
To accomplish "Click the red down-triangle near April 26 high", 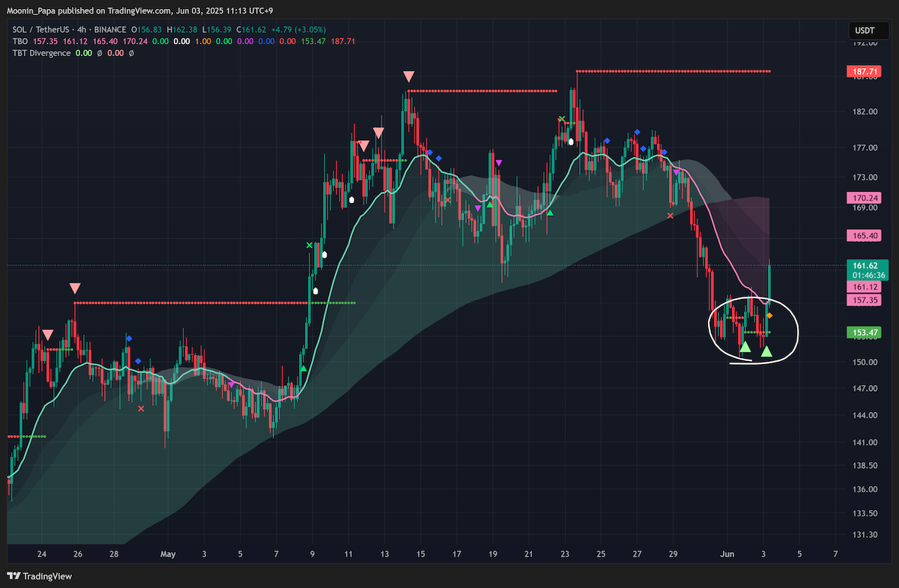I will point(75,288).
